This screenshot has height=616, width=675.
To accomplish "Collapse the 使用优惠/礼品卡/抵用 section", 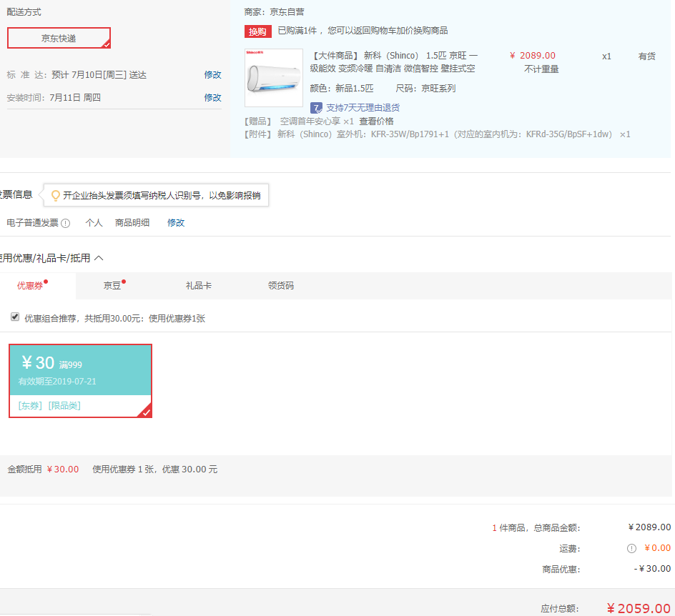I will pos(99,258).
